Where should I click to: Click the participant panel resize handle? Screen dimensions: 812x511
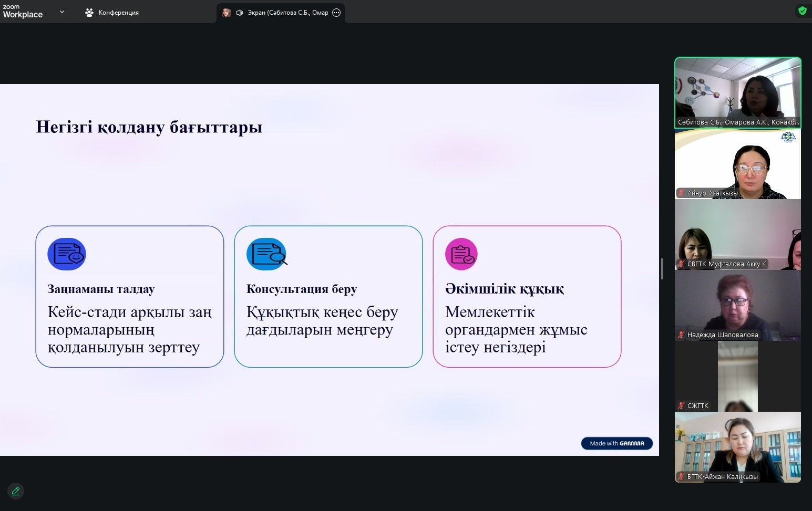pos(662,269)
